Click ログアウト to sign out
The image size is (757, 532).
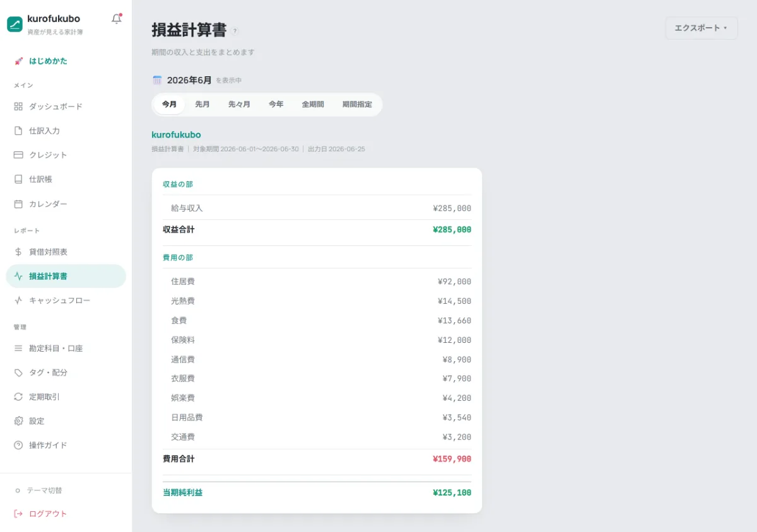[66, 514]
